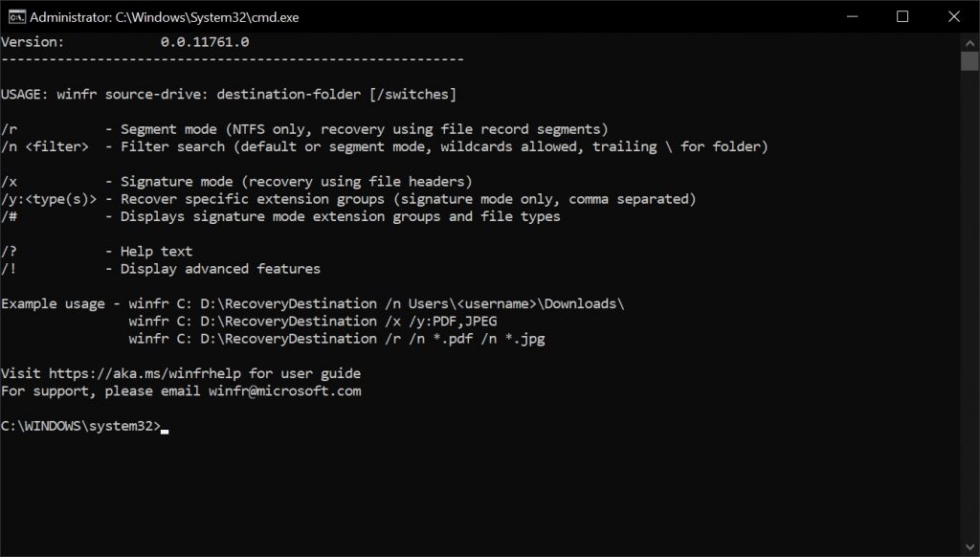980x557 pixels.
Task: Click the winfr@microsoft.com email address
Action: [284, 390]
